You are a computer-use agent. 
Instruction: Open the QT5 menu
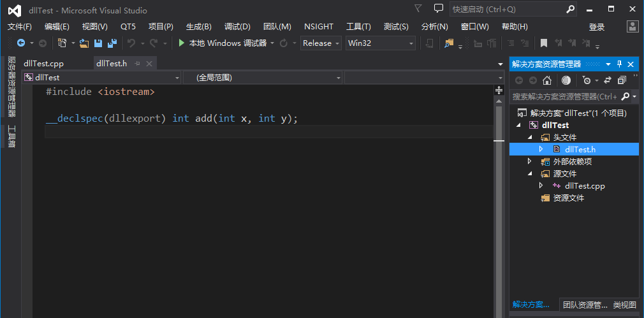tap(128, 27)
